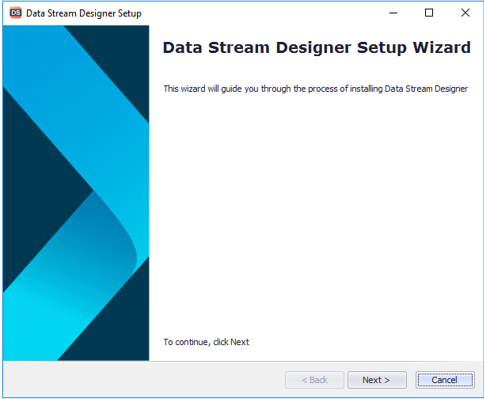Screen dimensions: 484x399
Task: Click the empty title bar area
Action: pyautogui.click(x=263, y=13)
